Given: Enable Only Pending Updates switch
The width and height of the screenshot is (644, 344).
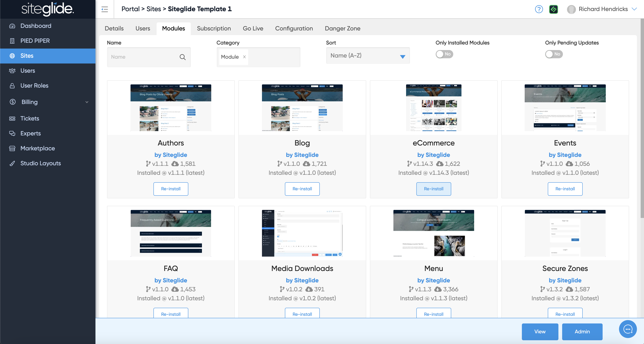Looking at the screenshot, I should pyautogui.click(x=554, y=54).
